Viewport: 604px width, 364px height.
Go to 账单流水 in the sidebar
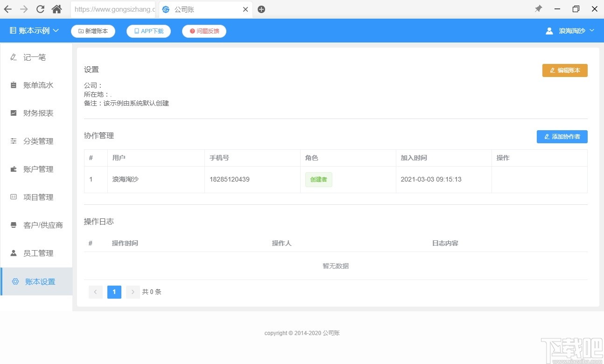pyautogui.click(x=36, y=85)
